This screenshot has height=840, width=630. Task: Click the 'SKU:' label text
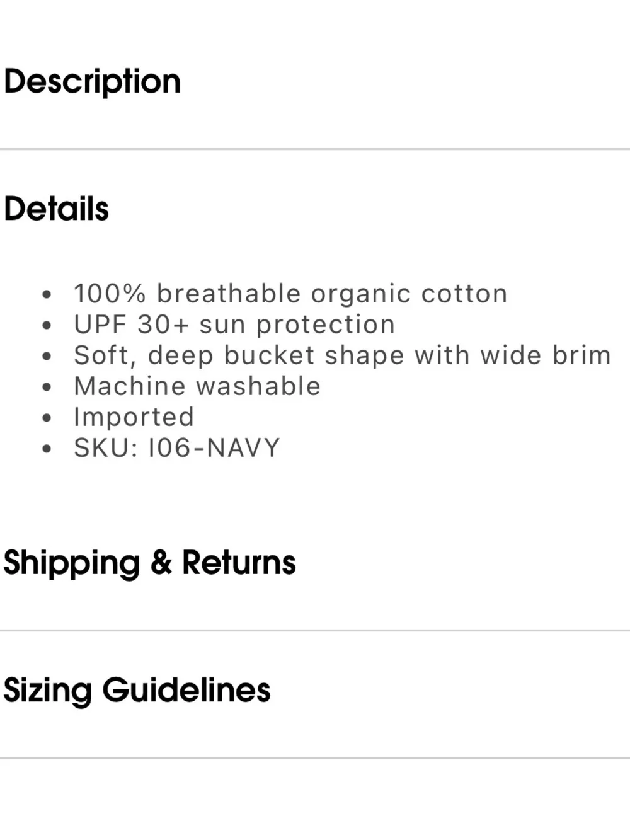point(106,448)
